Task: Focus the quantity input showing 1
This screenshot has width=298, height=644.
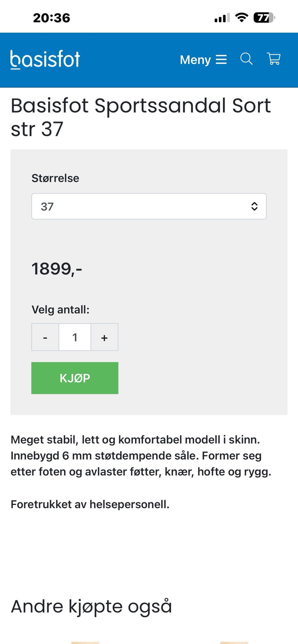Action: click(75, 337)
